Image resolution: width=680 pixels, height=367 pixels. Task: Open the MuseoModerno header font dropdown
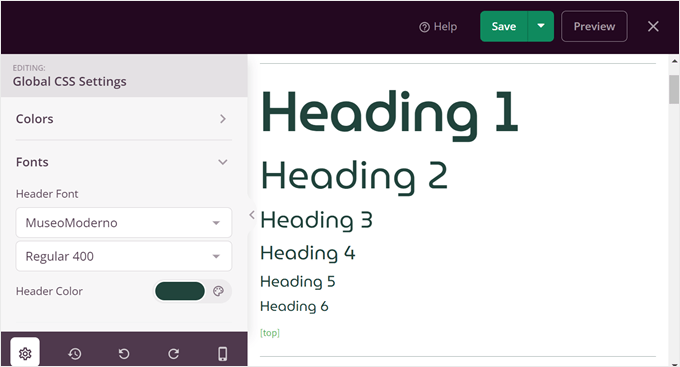[x=124, y=223]
